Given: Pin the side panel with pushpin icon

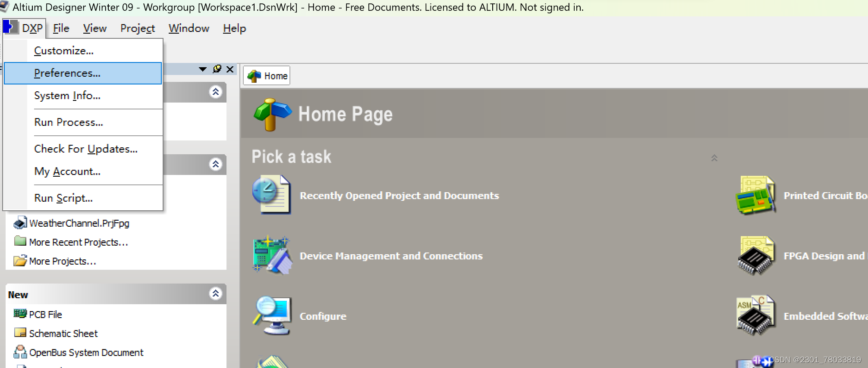Looking at the screenshot, I should pos(217,69).
